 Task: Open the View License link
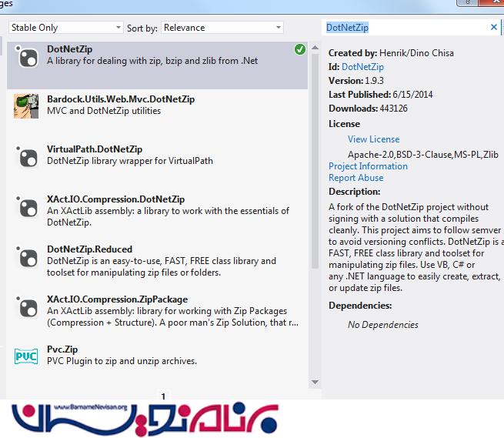pos(373,139)
